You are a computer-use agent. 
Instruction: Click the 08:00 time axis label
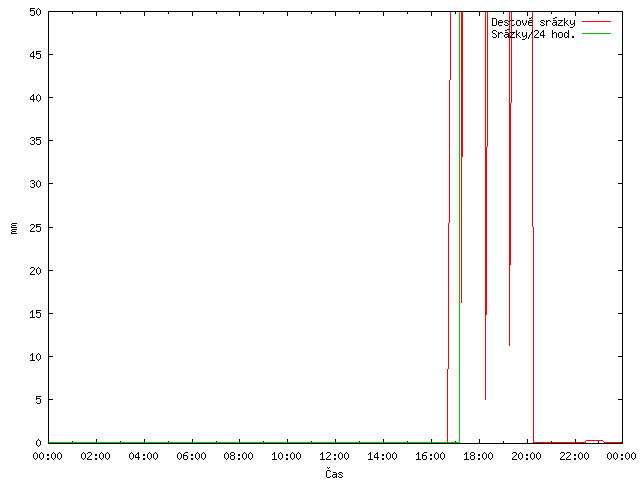[239, 456]
